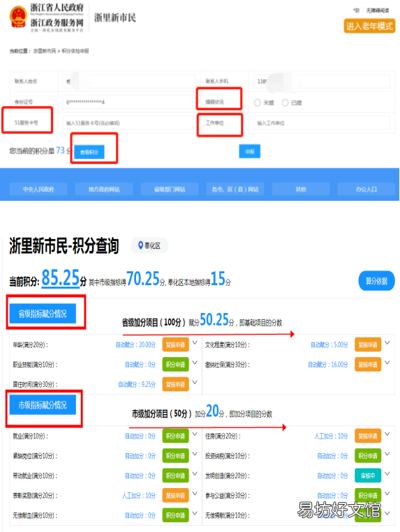The height and width of the screenshot is (532, 400).
Task: Click the 浙里新市民 header title
Action: 114,17
